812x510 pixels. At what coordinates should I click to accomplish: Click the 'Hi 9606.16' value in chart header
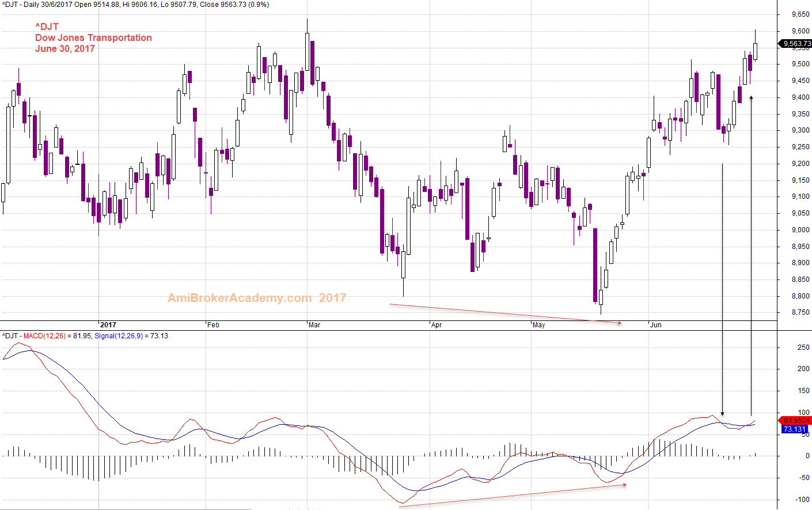coord(139,5)
